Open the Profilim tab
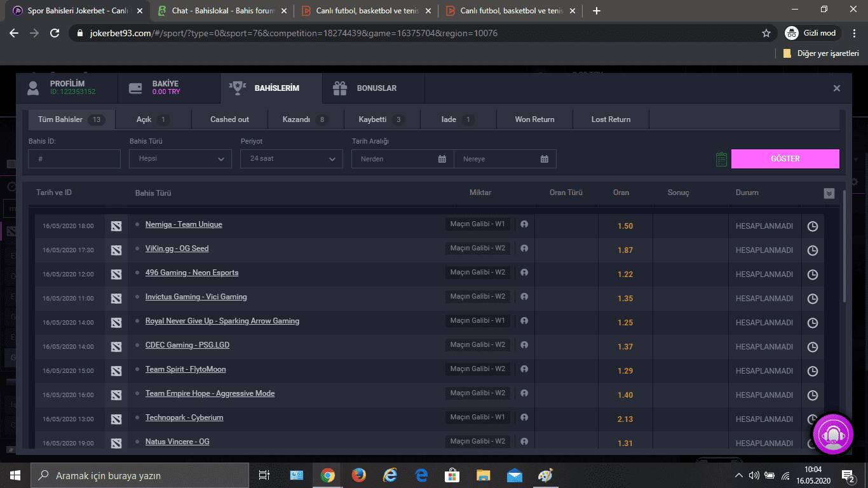This screenshot has height=488, width=868. (67, 88)
